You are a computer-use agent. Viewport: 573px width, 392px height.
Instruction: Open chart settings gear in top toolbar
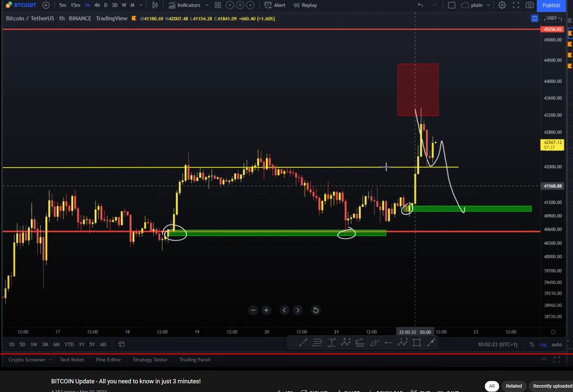[x=502, y=5]
